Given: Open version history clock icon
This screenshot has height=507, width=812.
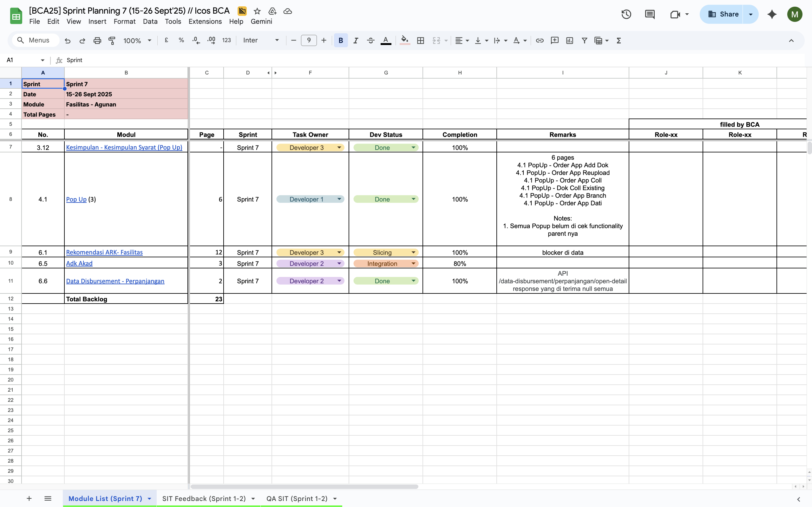Looking at the screenshot, I should point(626,15).
